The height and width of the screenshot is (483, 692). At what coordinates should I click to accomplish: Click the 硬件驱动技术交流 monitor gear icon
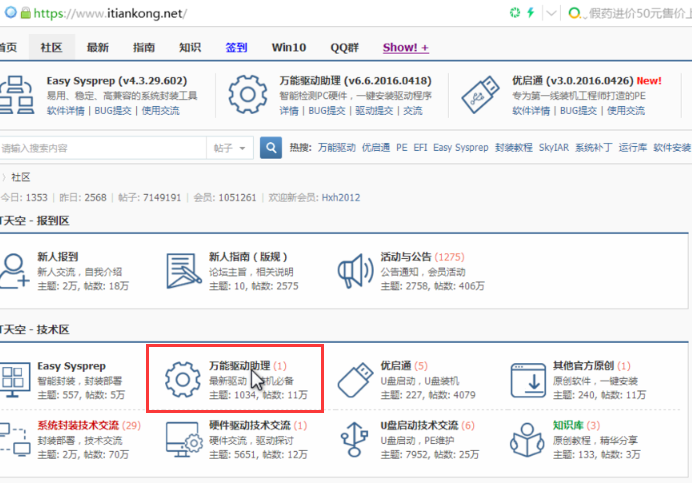pyautogui.click(x=183, y=439)
